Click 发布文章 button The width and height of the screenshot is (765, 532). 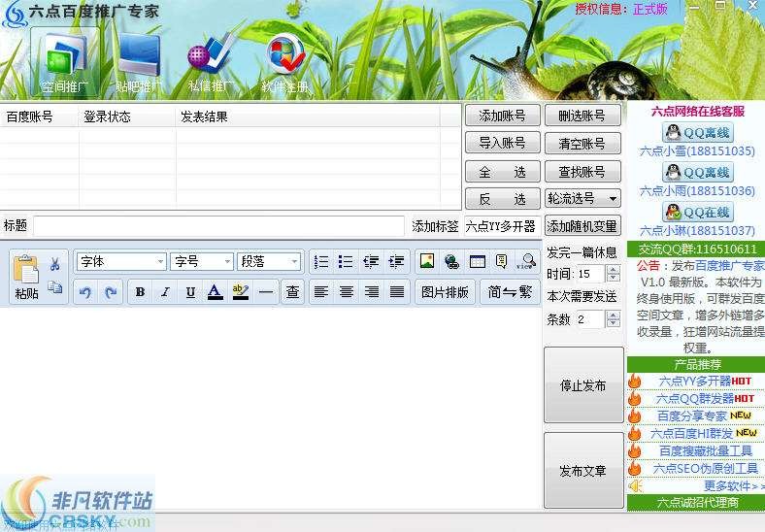point(583,471)
